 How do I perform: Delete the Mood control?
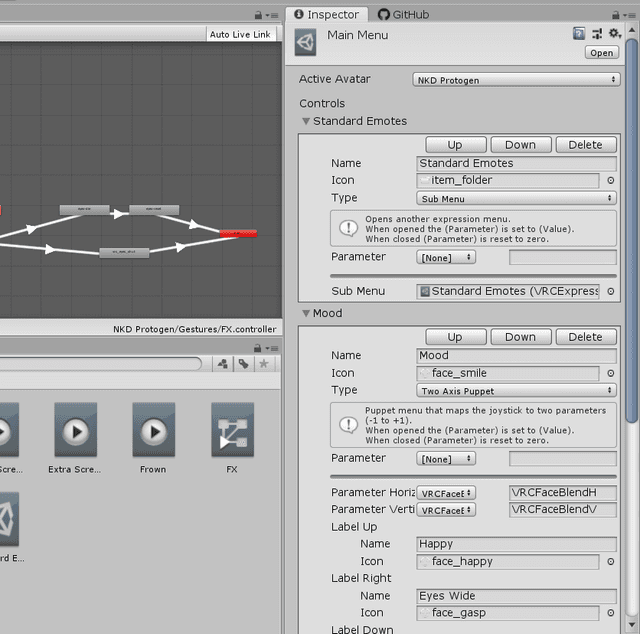coord(586,337)
